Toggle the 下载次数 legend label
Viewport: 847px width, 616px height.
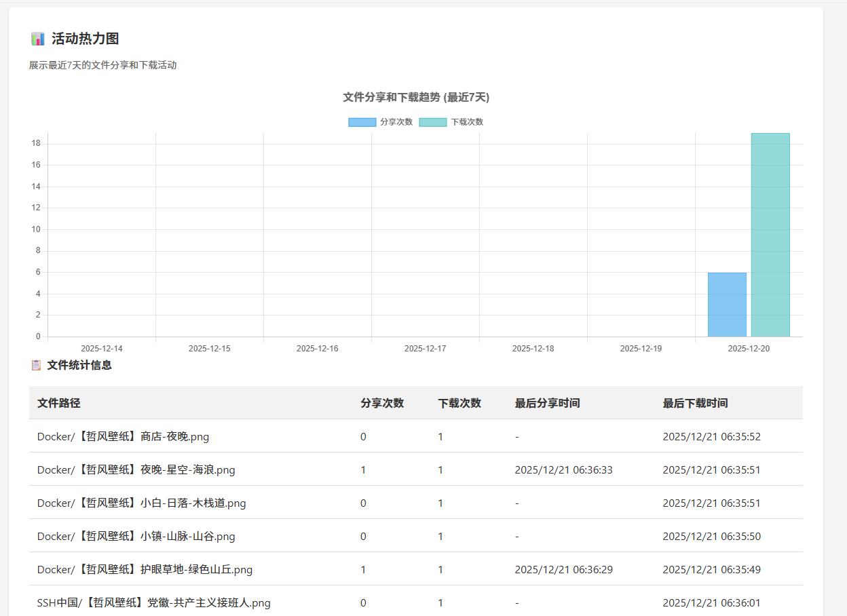[467, 122]
